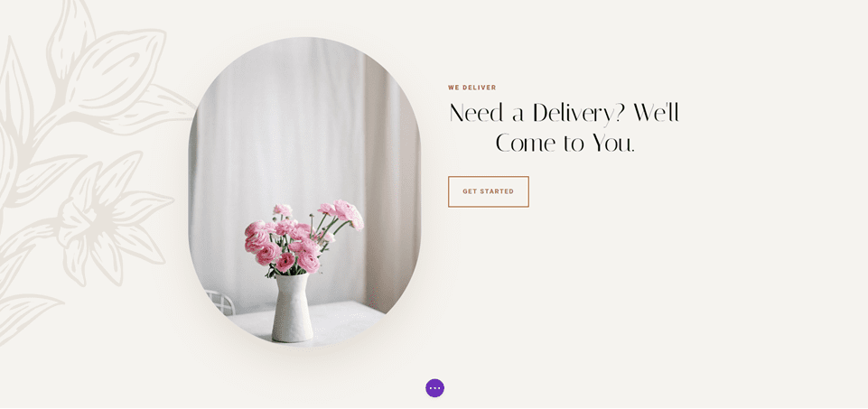Screen dimensions: 868x409
Task: Select the WE DELIVER subtitle text
Action: tap(472, 88)
